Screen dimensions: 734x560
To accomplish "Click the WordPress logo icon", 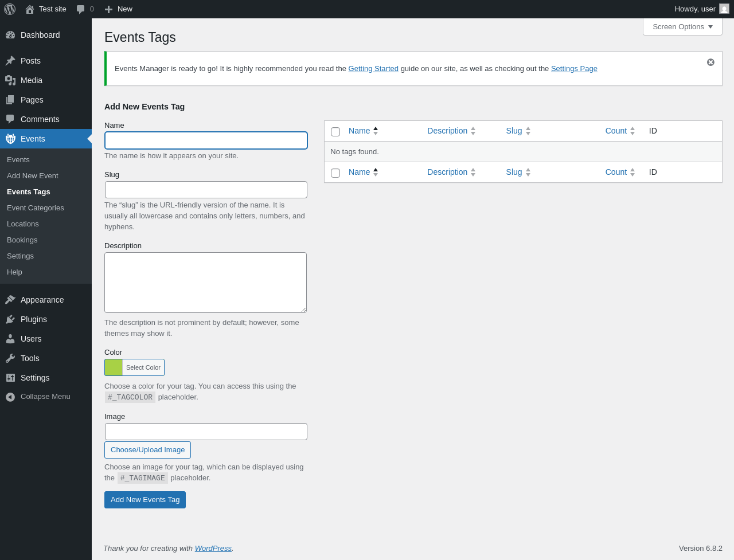I will click(x=10, y=9).
